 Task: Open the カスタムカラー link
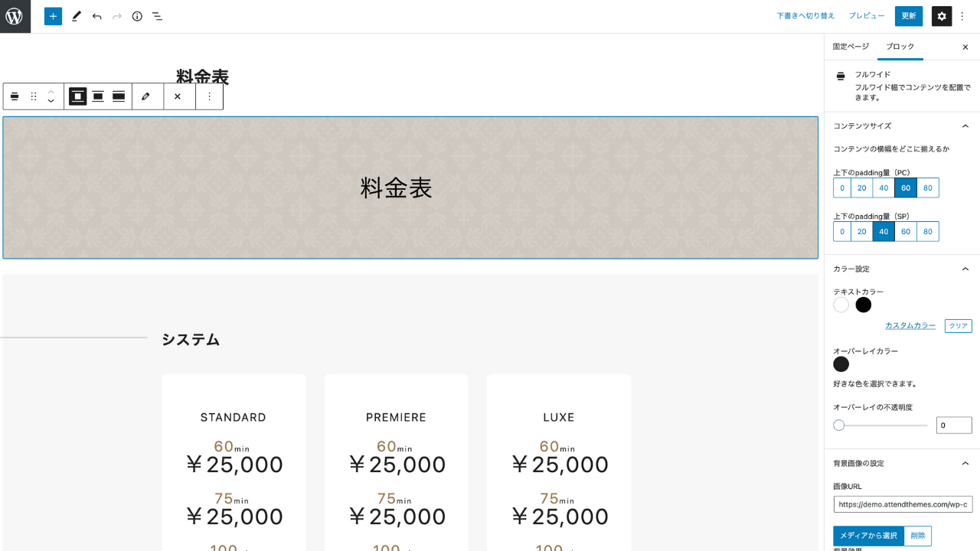click(910, 326)
